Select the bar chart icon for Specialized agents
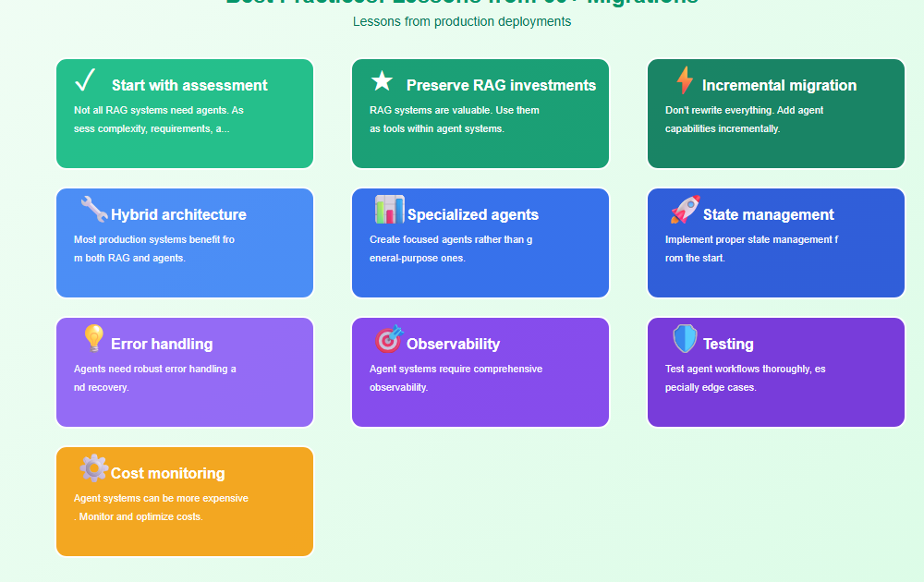 [389, 210]
